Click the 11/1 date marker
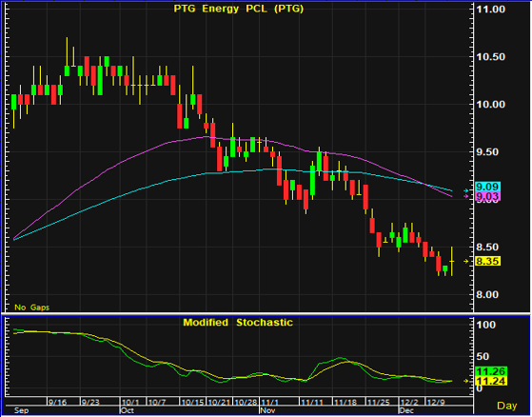Screen dimensions: 532x417 tap(269, 402)
